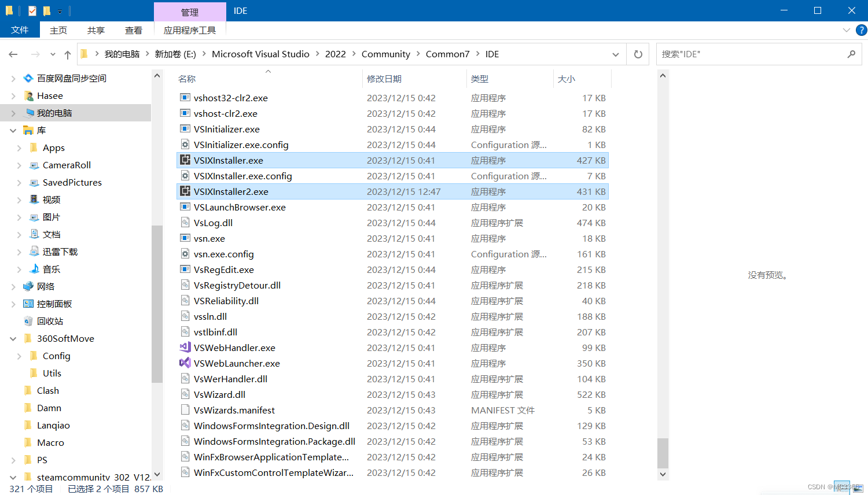Refresh the current folder view

click(638, 54)
